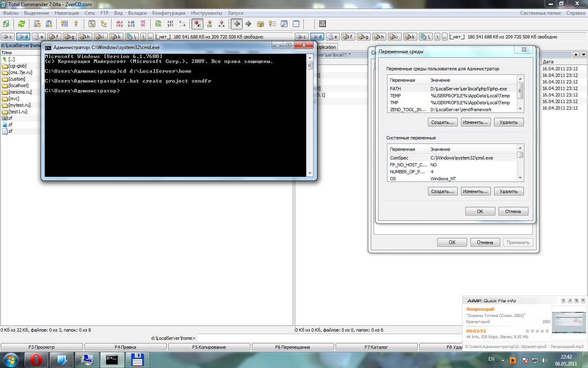Image resolution: width=588 pixels, height=368 pixels.
Task: Open the FTP connect toolbar icon
Action: pyautogui.click(x=37, y=24)
